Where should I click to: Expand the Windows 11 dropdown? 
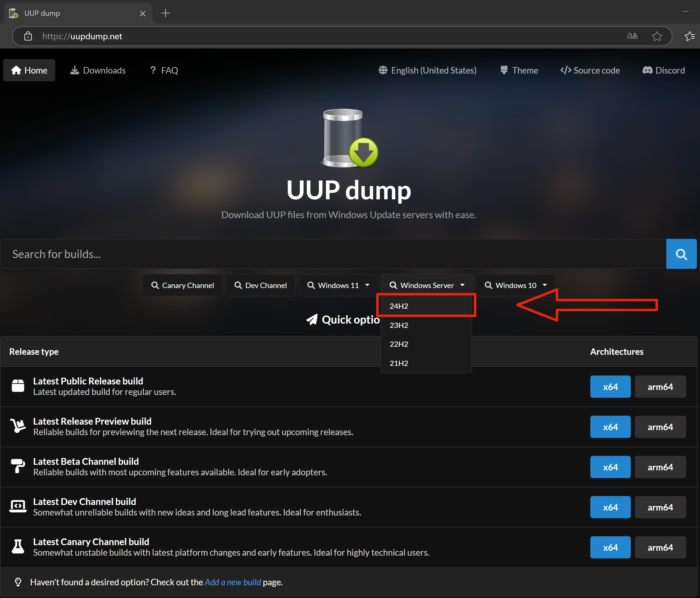338,285
